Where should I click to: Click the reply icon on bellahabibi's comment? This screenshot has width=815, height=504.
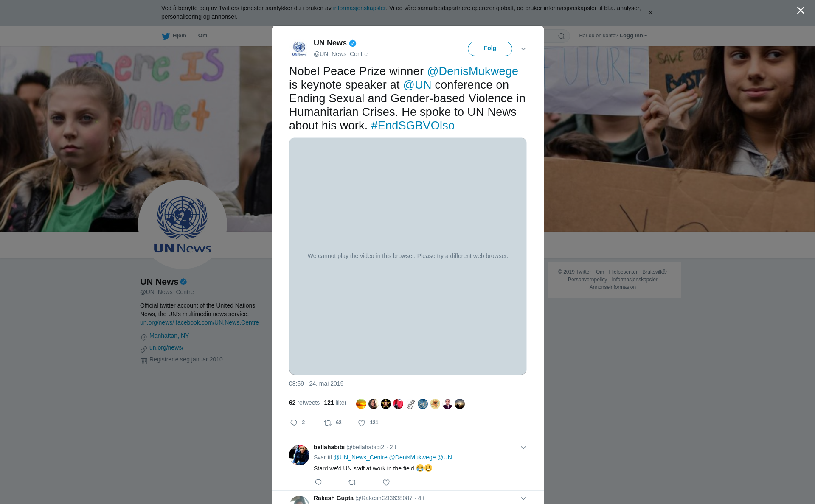click(x=318, y=482)
